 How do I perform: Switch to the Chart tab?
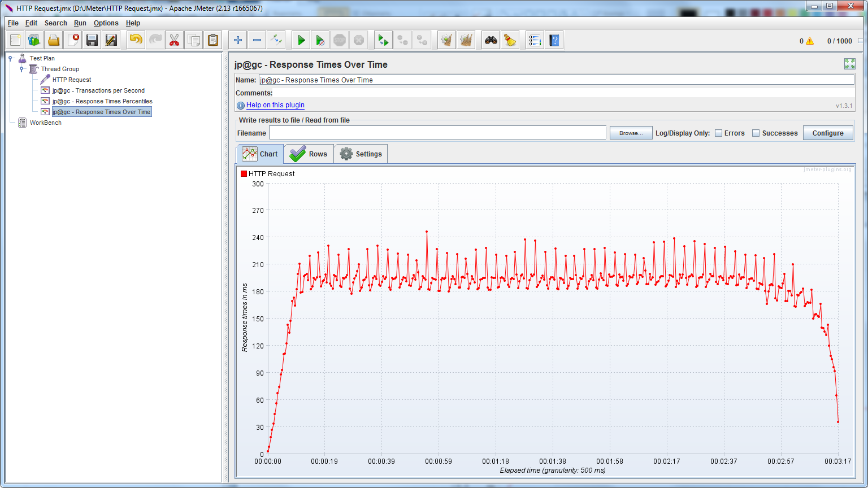pos(259,154)
